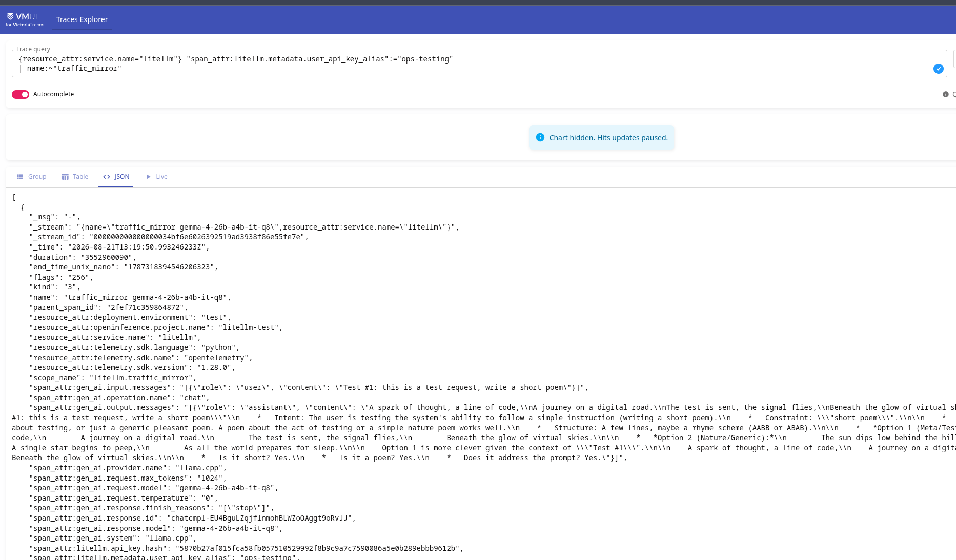Click the telemetry.sdk.name "opentelemetry" line

[141, 358]
